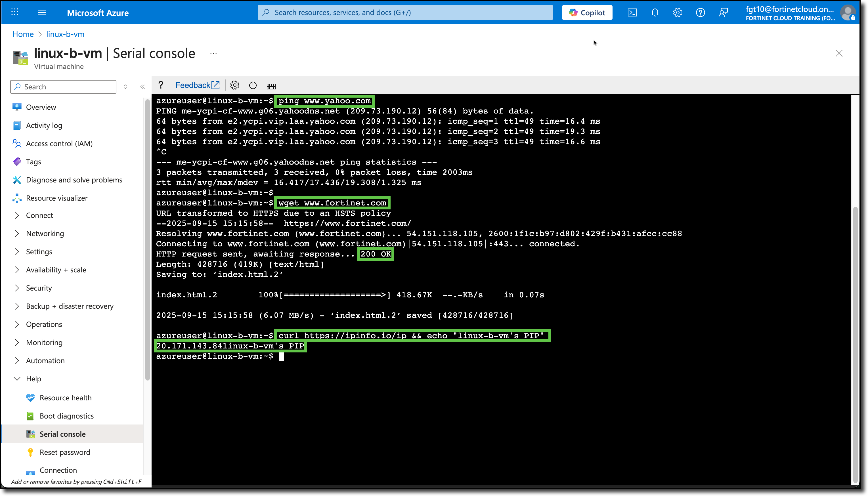Viewport: 868px width, 496px height.
Task: Restart the serial console with the power icon
Action: pyautogui.click(x=253, y=85)
